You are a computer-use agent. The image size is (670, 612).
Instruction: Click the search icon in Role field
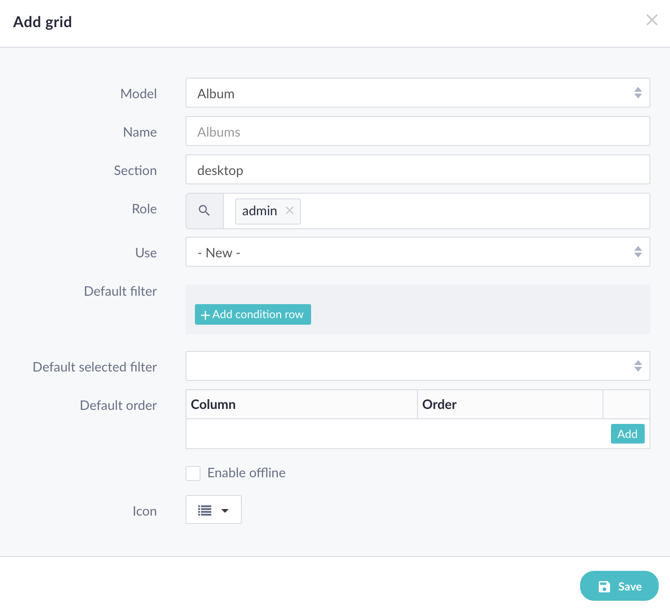(204, 211)
